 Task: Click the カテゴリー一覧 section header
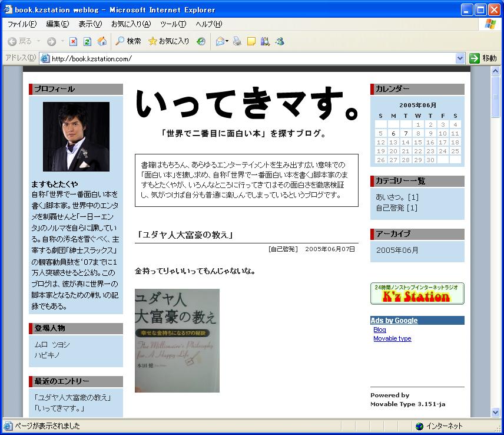pos(417,181)
